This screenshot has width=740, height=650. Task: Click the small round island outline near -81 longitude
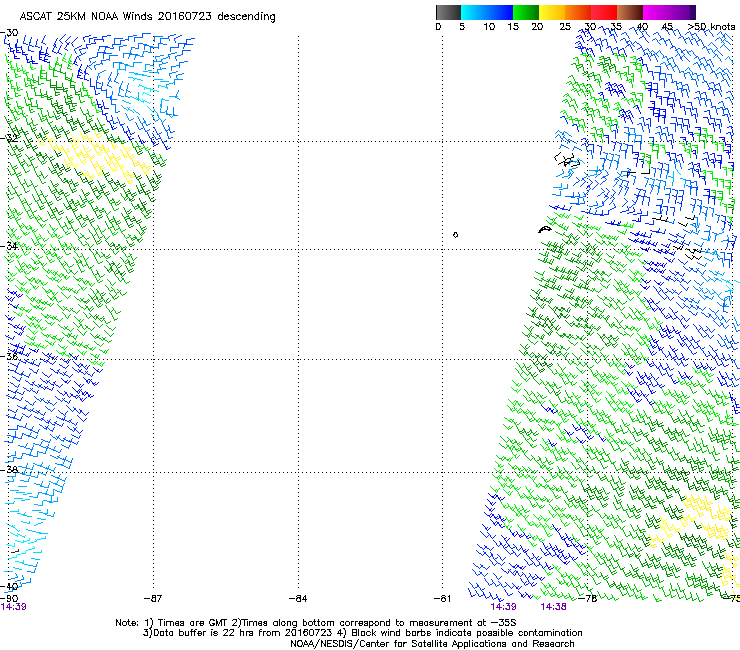coord(455,235)
